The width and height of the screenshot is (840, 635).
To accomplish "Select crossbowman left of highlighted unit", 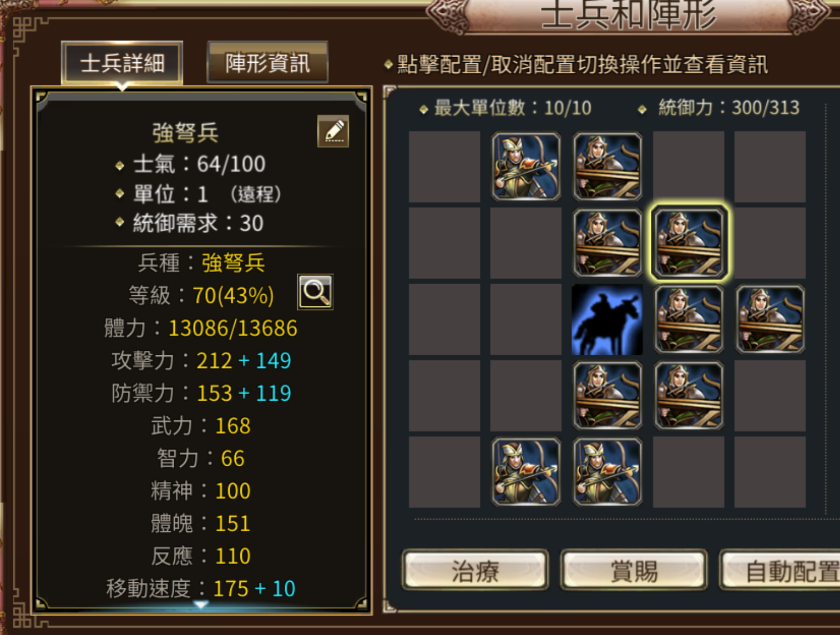I will pyautogui.click(x=607, y=243).
